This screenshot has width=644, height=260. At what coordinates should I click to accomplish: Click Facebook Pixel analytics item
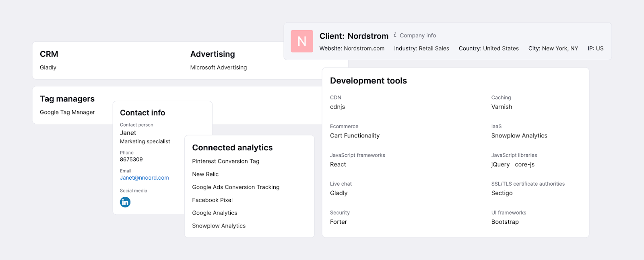[x=212, y=200]
